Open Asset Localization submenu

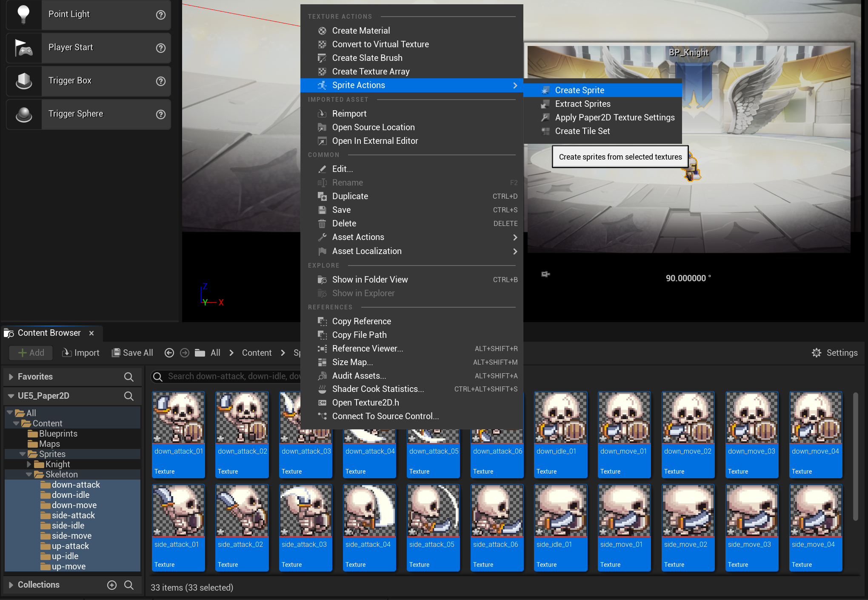point(411,251)
